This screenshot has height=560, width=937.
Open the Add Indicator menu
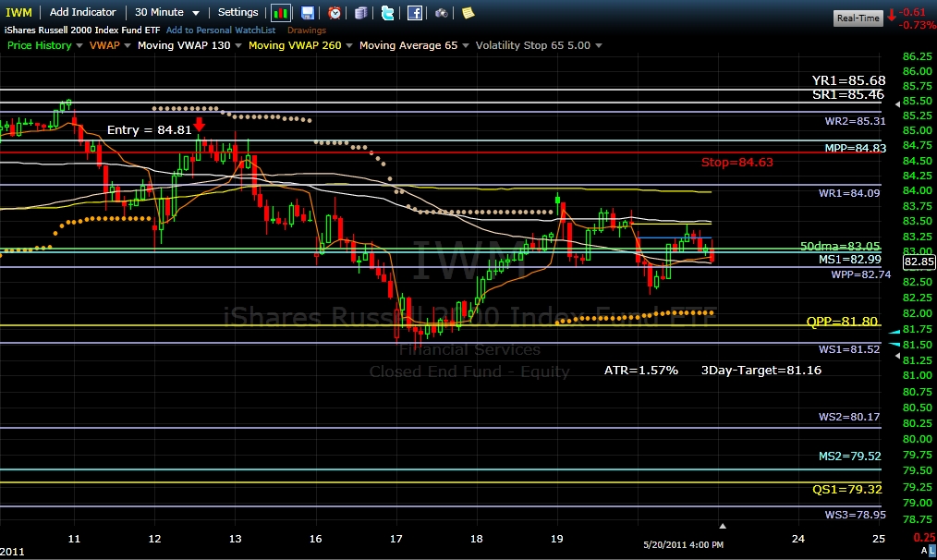tap(82, 12)
